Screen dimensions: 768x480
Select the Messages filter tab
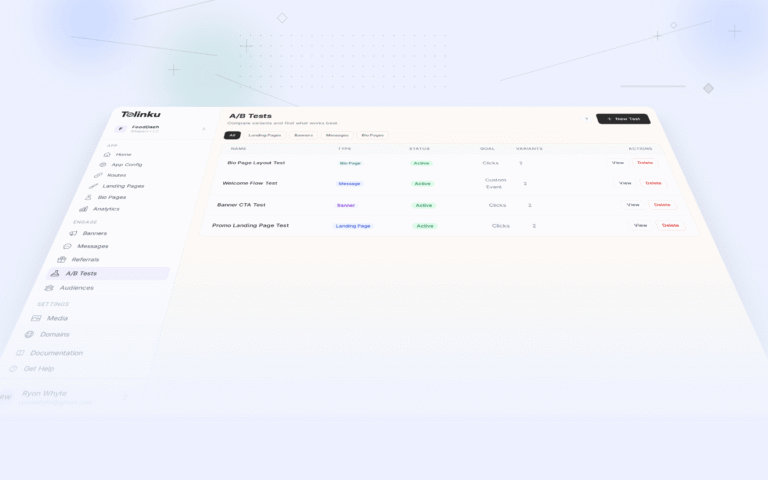[x=337, y=135]
